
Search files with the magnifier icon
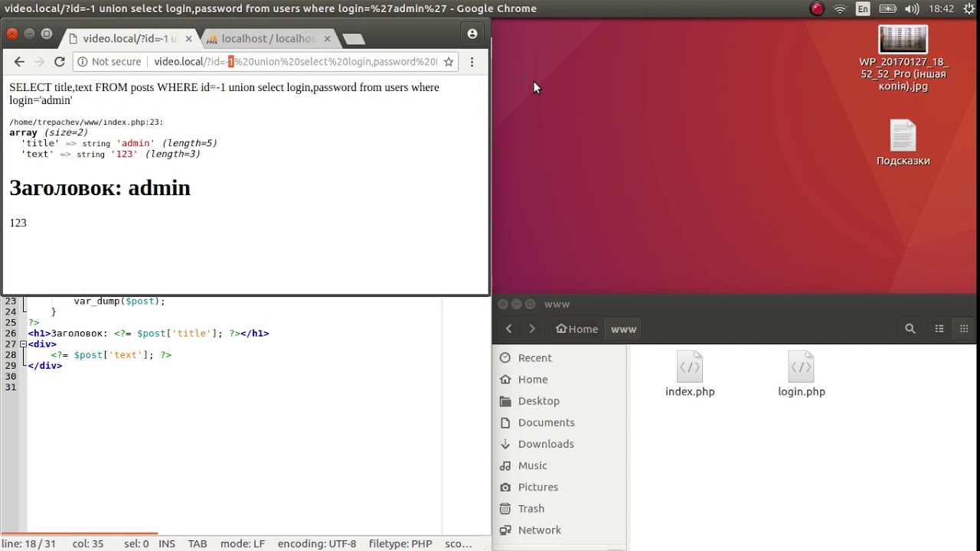pos(910,329)
